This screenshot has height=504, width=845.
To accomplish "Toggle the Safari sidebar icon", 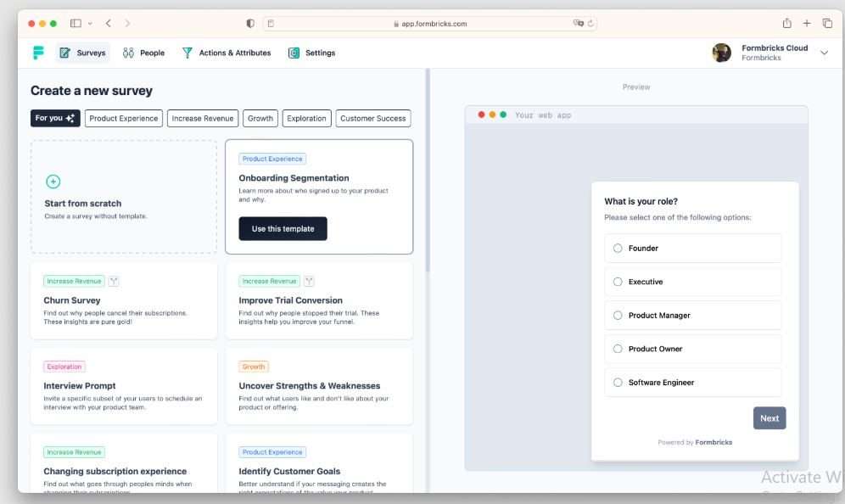I will (76, 23).
